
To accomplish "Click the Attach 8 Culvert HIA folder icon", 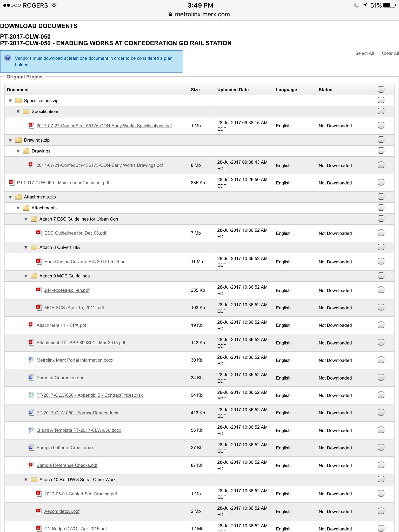I will click(34, 247).
